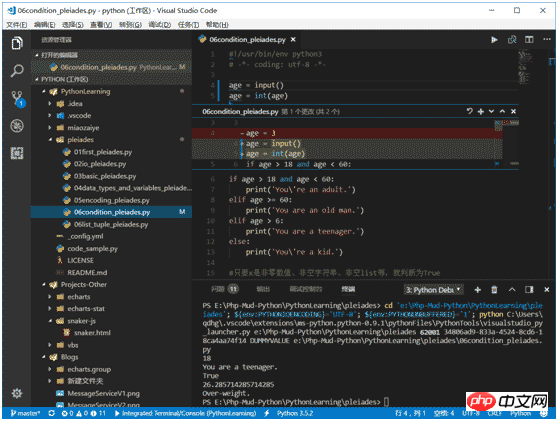Revert change in diff peek view
Screen dimensions: 558x421
pos(470,111)
